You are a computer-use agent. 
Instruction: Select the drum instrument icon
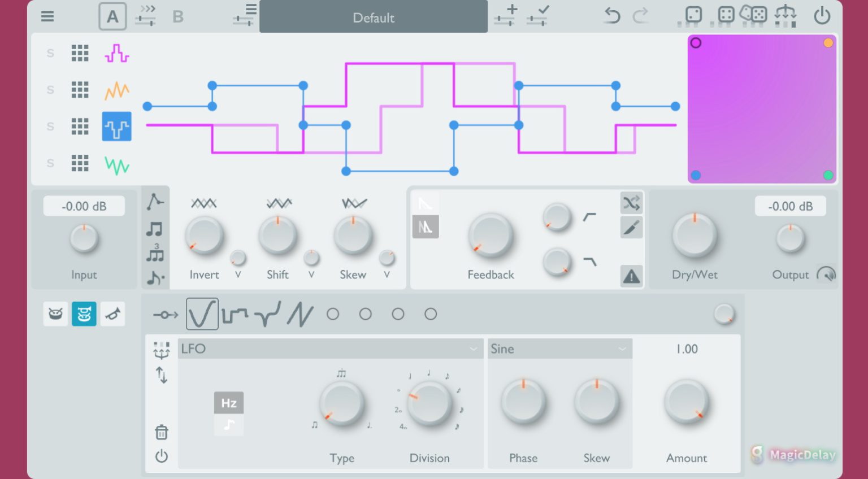(x=55, y=313)
